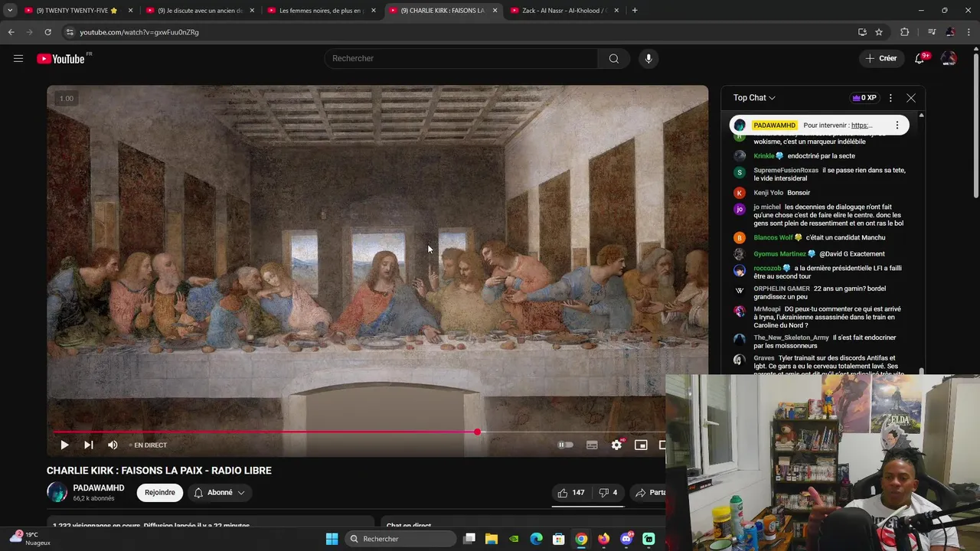Reload the current page

coord(47,32)
